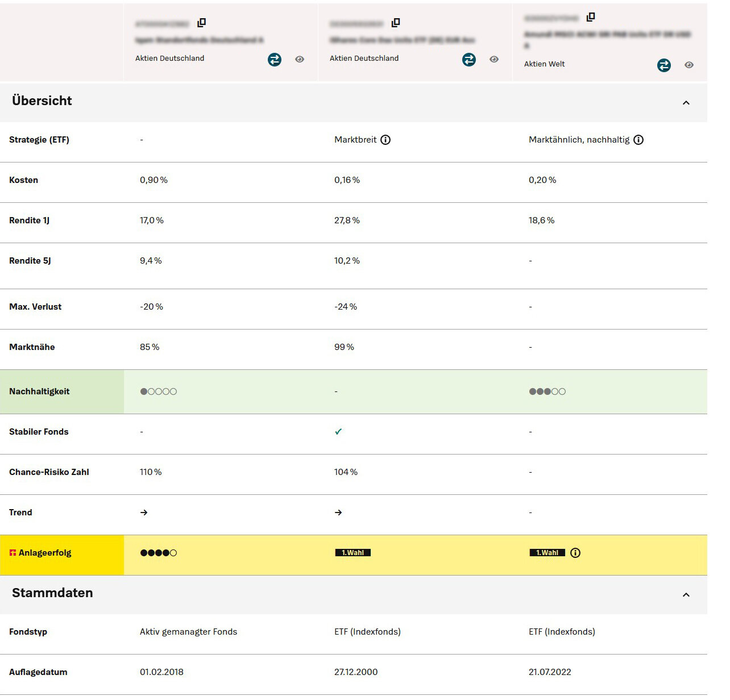
Task: Click the Übersicht section heading
Action: pyautogui.click(x=42, y=101)
